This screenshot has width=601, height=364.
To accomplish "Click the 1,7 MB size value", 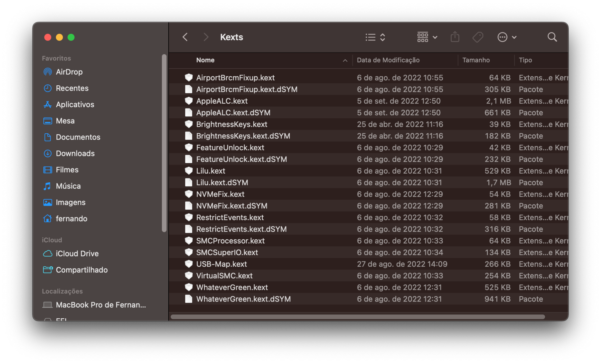I will [499, 182].
